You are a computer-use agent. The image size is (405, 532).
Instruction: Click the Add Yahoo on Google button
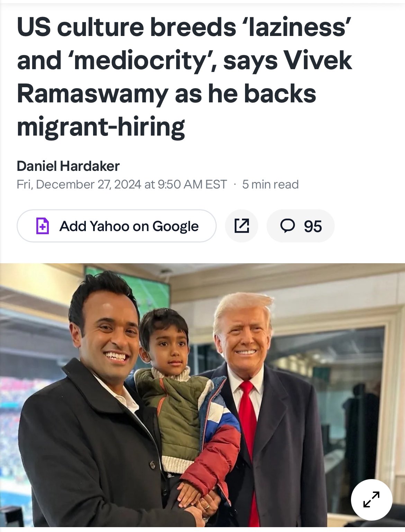click(117, 226)
